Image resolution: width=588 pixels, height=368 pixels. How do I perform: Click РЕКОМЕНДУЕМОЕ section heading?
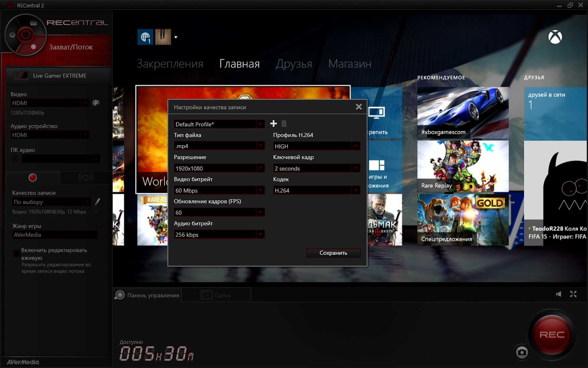click(x=441, y=78)
